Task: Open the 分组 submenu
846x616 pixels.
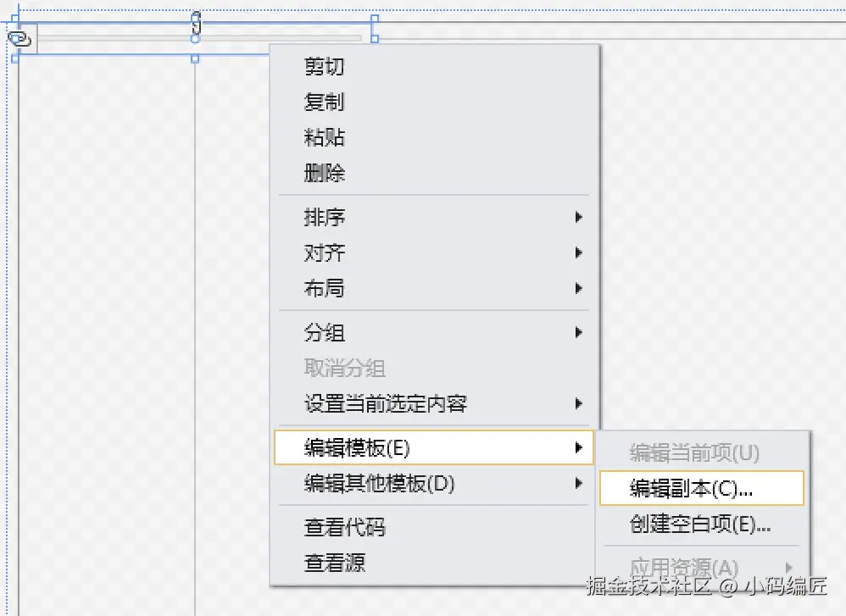Action: (434, 333)
